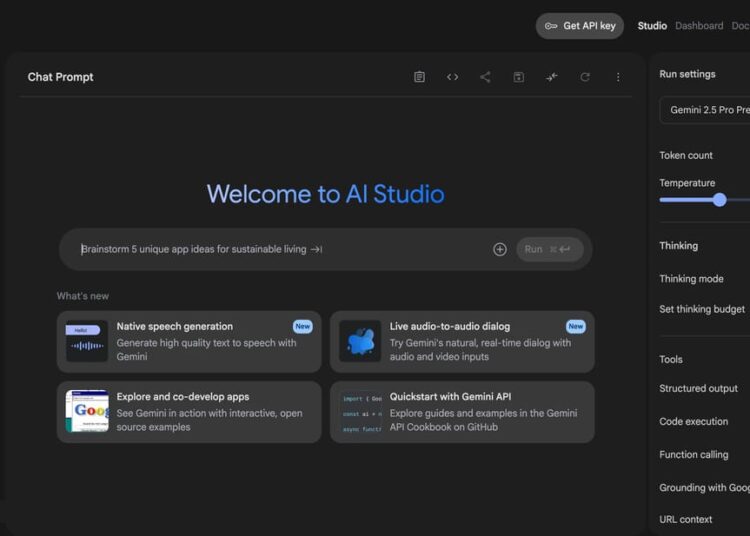The image size is (750, 536).
Task: Click the Chat Prompt title
Action: coord(61,77)
